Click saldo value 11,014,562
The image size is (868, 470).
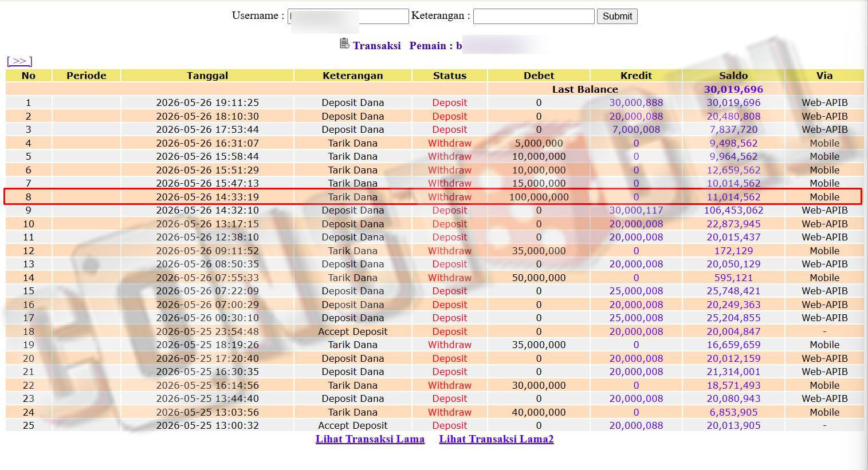[x=733, y=197]
